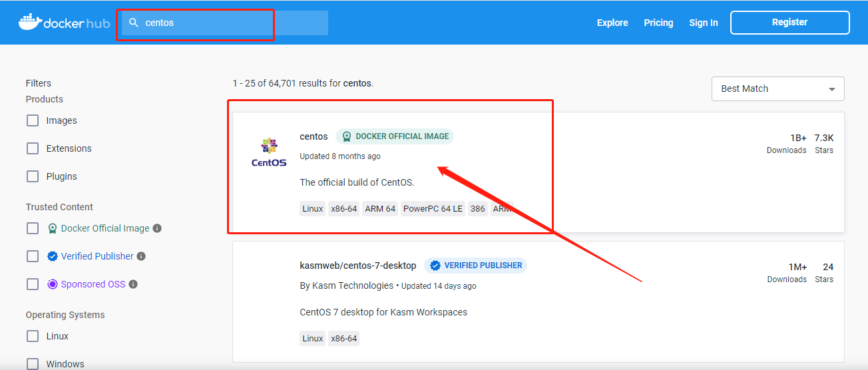Tick the Verified Publisher checkbox
Screen dimensions: 868x370
pos(33,256)
